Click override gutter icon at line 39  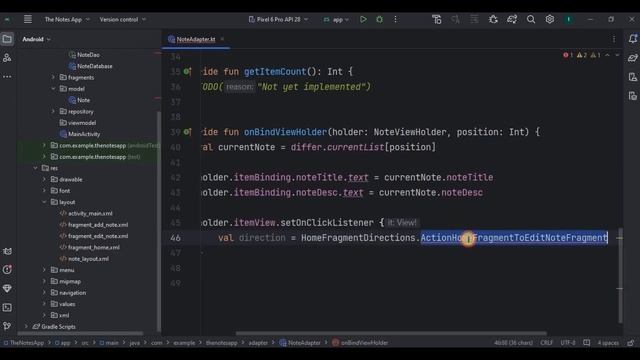coord(187,132)
